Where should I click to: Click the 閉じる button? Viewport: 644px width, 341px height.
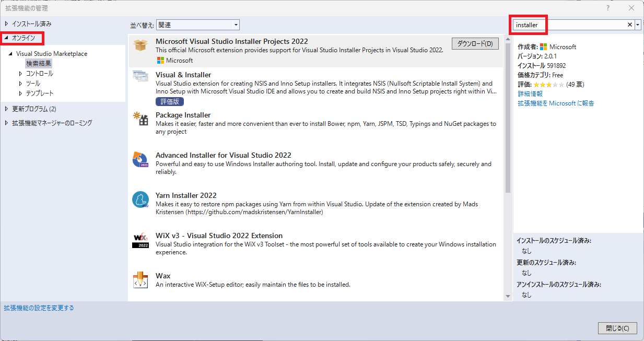617,328
